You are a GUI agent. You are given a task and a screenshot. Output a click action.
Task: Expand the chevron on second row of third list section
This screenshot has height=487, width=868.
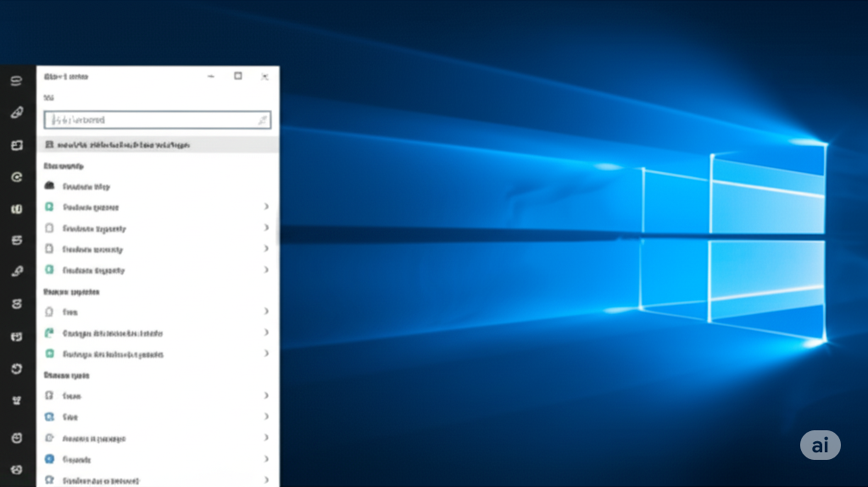point(266,416)
